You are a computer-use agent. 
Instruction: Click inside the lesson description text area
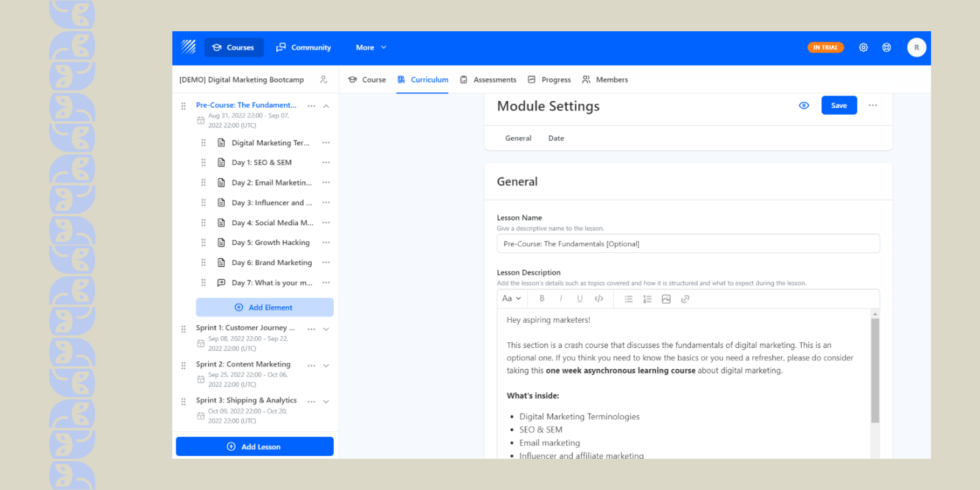(x=684, y=383)
